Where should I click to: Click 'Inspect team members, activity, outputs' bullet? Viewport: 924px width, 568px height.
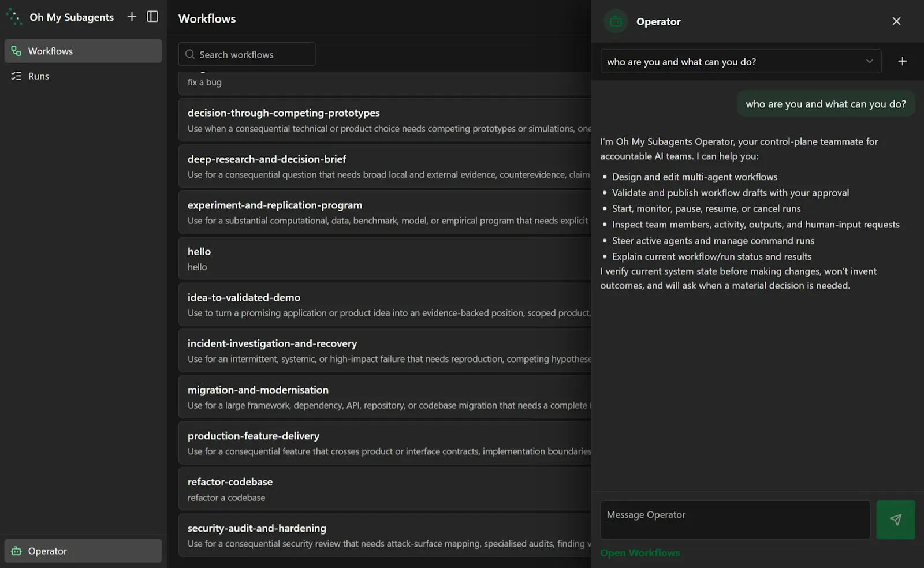pyautogui.click(x=756, y=225)
